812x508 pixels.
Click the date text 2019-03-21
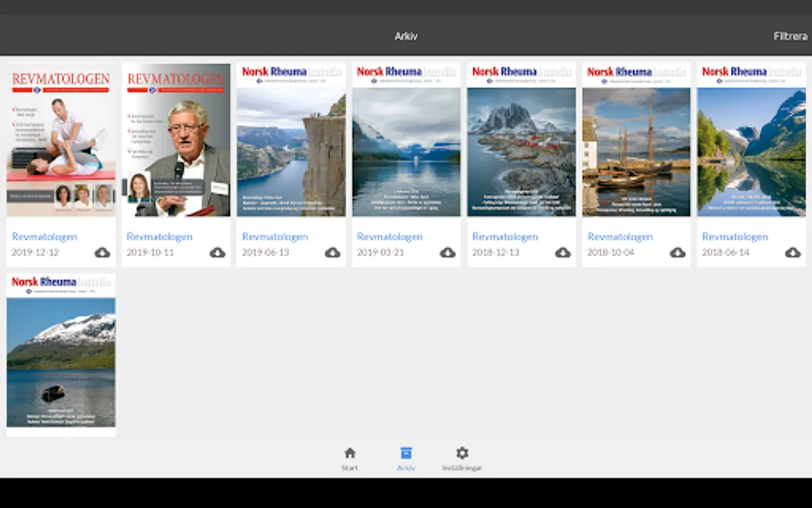click(x=380, y=252)
